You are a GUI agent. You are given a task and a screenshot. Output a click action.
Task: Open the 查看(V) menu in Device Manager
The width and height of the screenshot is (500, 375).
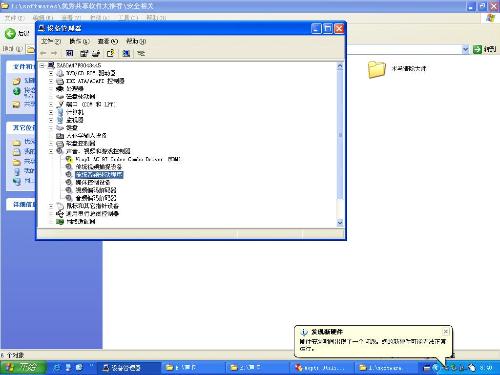108,41
